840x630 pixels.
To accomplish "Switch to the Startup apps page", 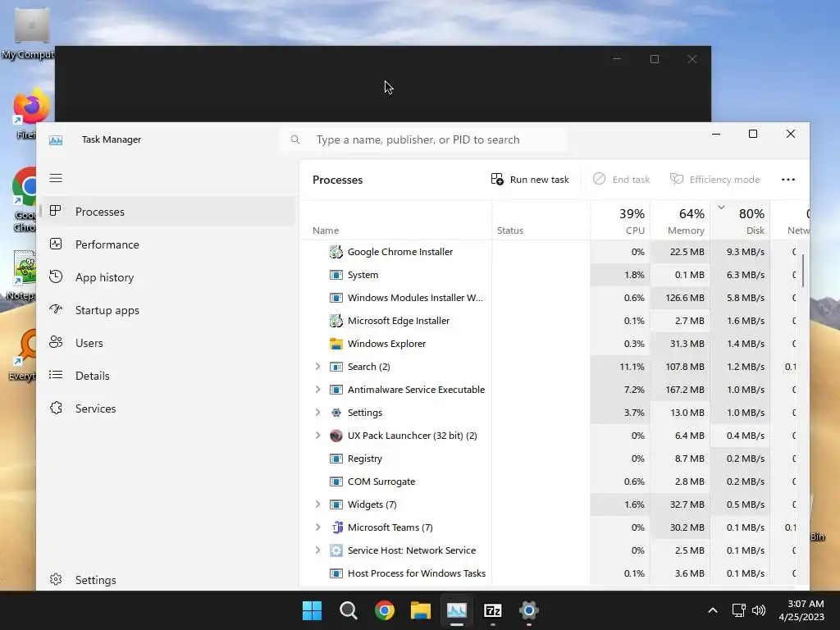I will 167,309.
